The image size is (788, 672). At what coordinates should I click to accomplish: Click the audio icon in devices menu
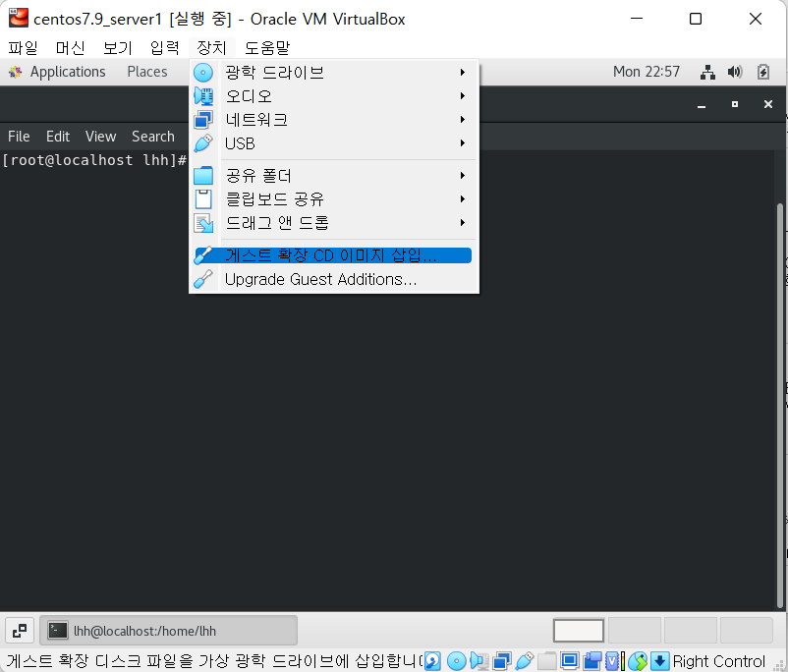click(203, 96)
